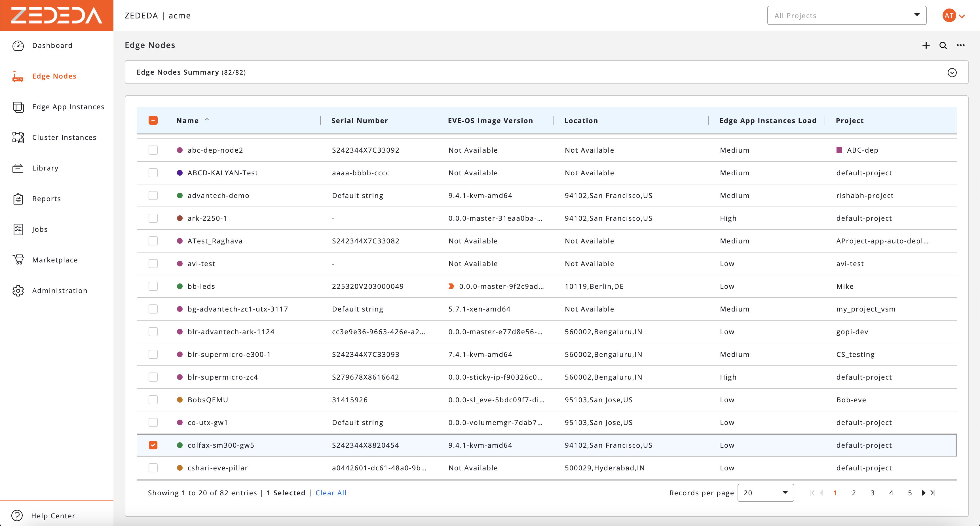This screenshot has width=980, height=526.
Task: Go to page 3 of results
Action: pyautogui.click(x=873, y=493)
